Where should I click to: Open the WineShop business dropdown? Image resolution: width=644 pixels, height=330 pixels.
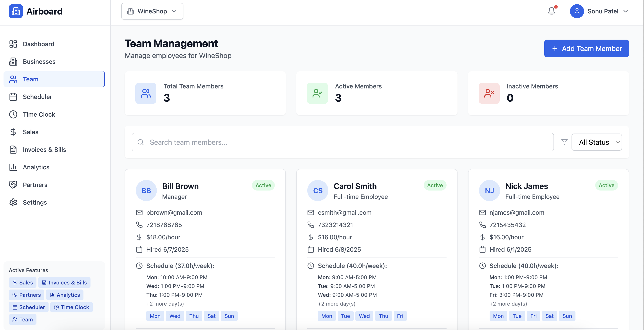(x=152, y=11)
